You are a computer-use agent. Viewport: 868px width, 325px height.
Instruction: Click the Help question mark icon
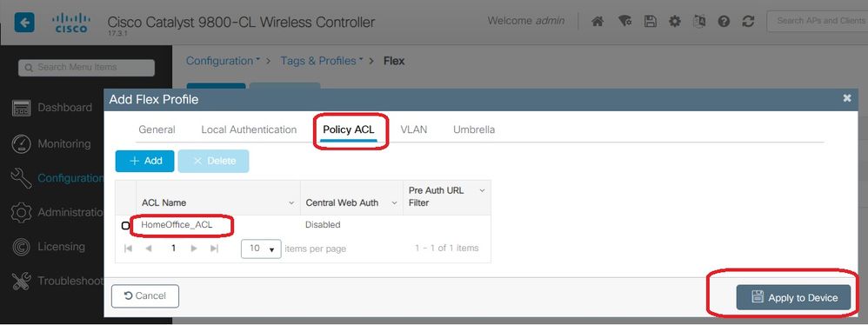pyautogui.click(x=724, y=22)
